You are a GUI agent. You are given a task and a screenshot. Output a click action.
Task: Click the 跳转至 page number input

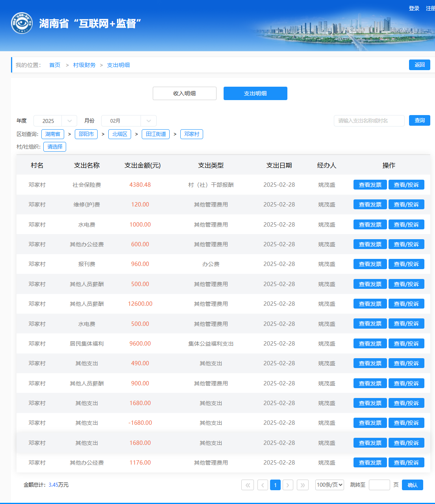[x=379, y=485]
